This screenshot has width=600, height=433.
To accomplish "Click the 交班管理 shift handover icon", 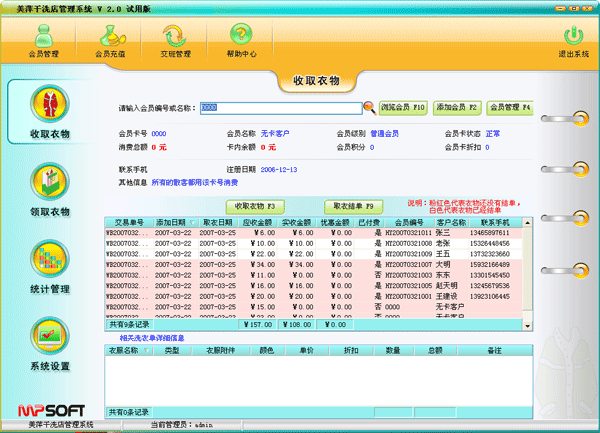I will point(176,41).
